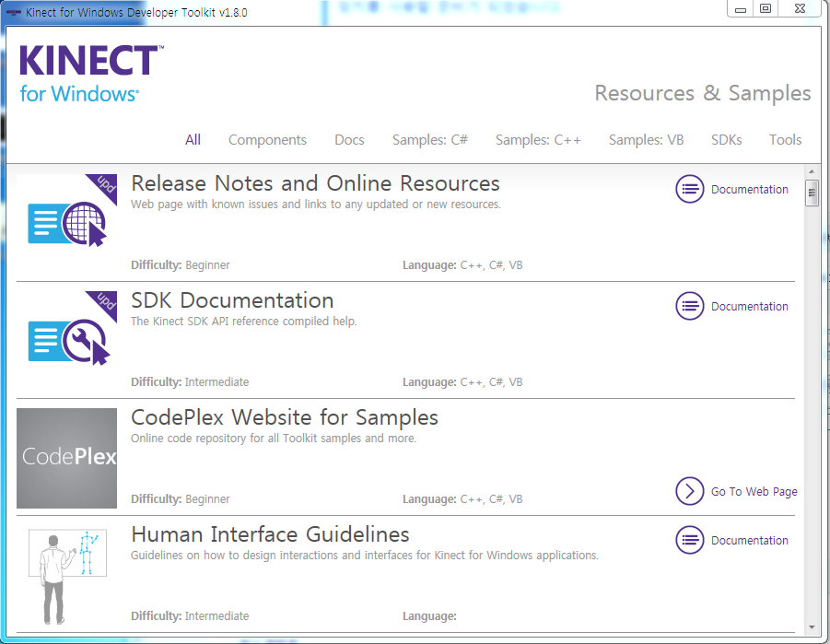Click 'Language: C++, C#, VB' under CodePlex
Viewport: 830px width, 644px height.
pos(462,498)
